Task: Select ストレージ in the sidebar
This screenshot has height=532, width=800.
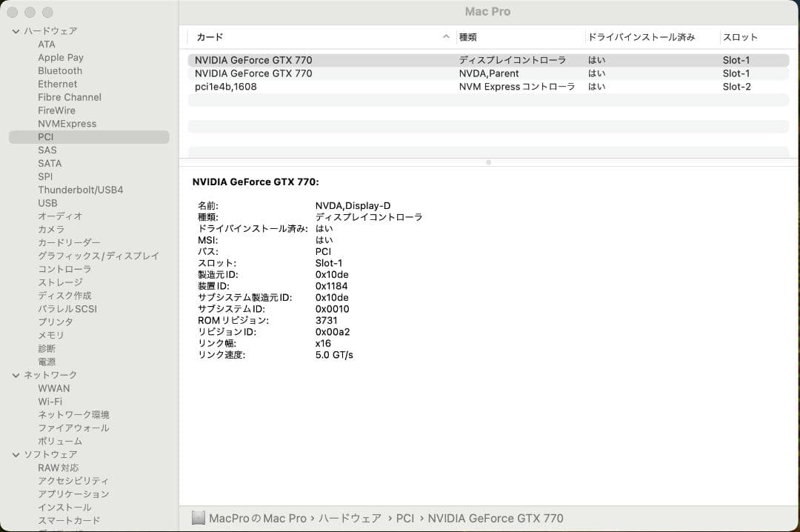Action: (x=60, y=282)
